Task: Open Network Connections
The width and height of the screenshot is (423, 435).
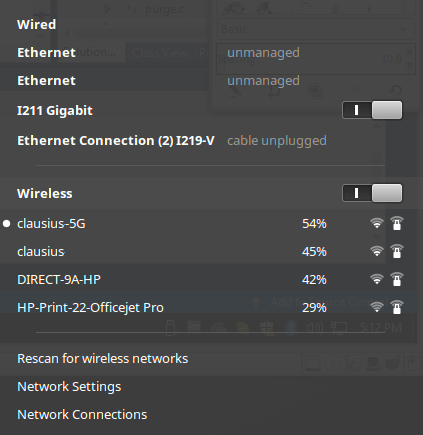Action: coord(211,415)
